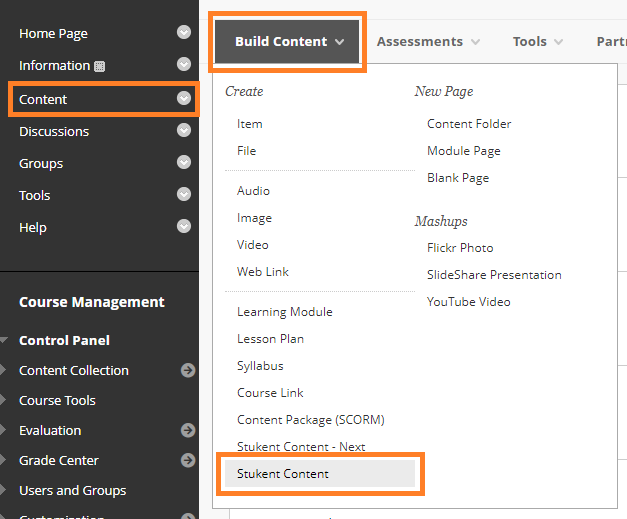This screenshot has width=627, height=519.
Task: Open Information in course menu
Action: pyautogui.click(x=55, y=66)
